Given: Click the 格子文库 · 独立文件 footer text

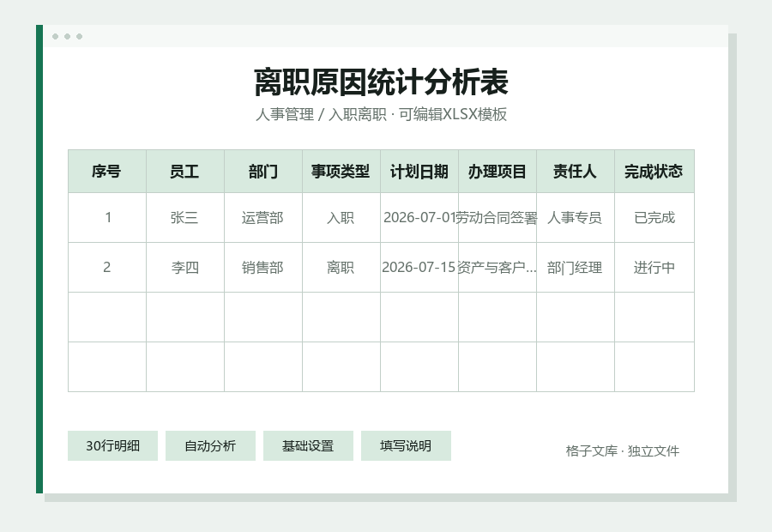Looking at the screenshot, I should tap(623, 450).
